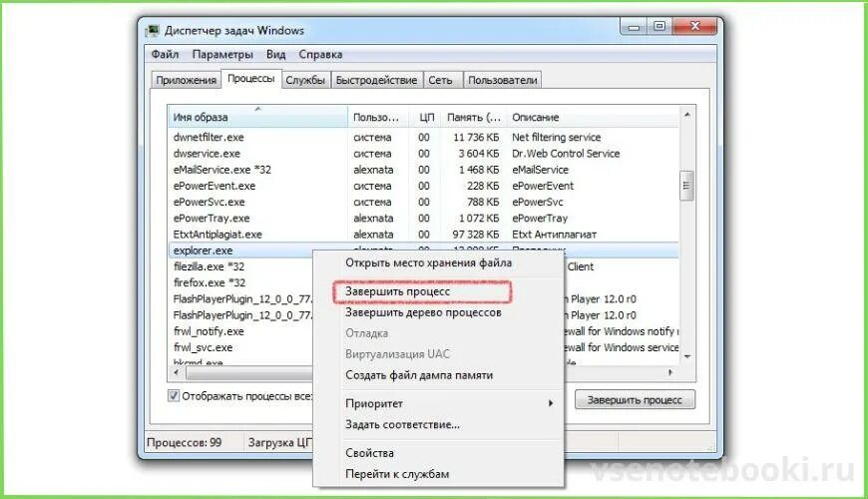Select the frwl_svc.exe process
Screen dimensions: 868x499
pos(203,347)
